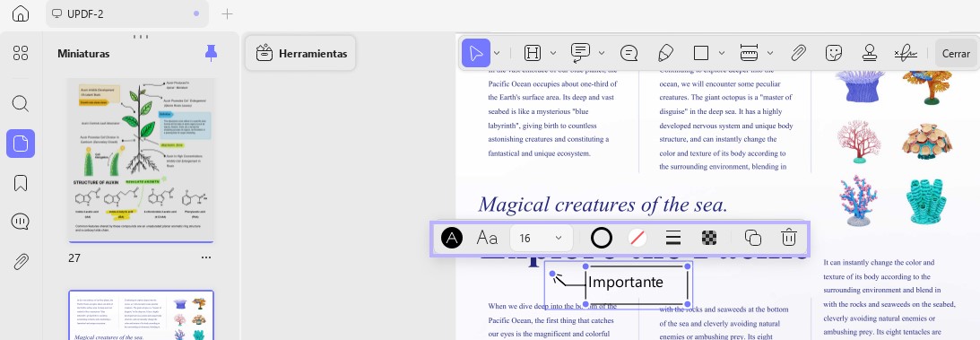Select the attach file paperclip tool
The width and height of the screenshot is (980, 340).
click(x=798, y=53)
